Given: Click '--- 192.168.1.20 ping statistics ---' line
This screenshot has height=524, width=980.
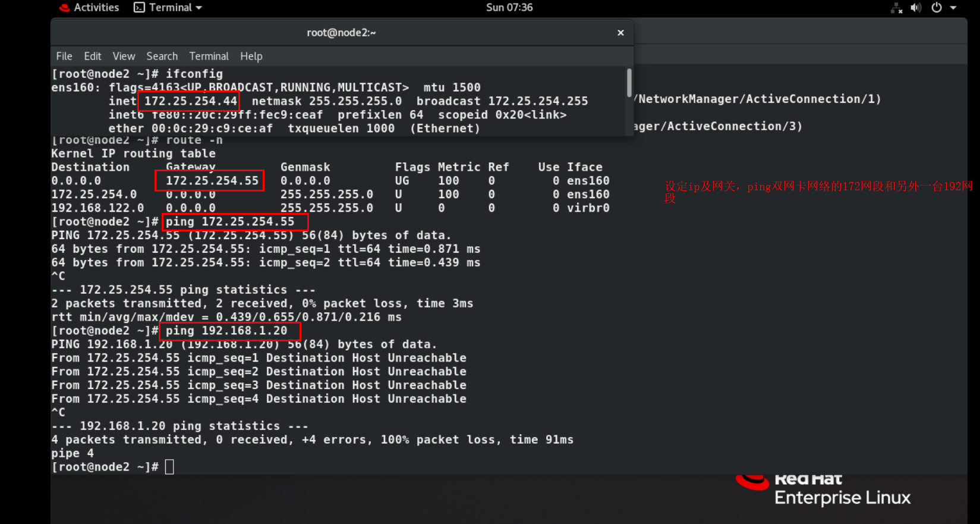Looking at the screenshot, I should [x=180, y=426].
